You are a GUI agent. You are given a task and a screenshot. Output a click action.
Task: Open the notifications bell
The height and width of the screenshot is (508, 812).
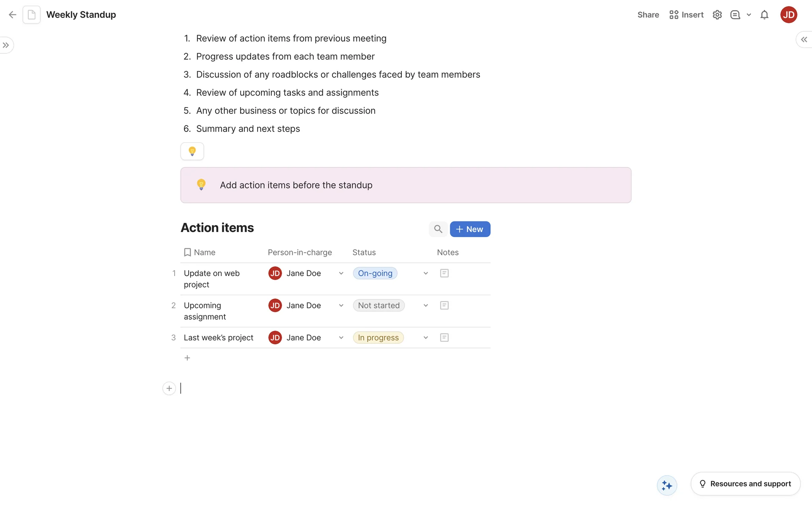(x=764, y=15)
